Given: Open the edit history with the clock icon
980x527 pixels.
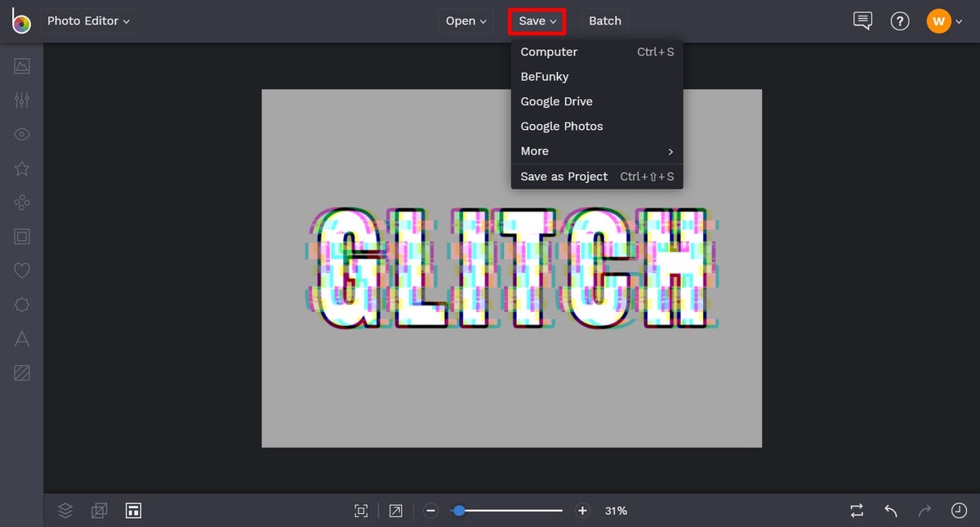Looking at the screenshot, I should pos(959,510).
